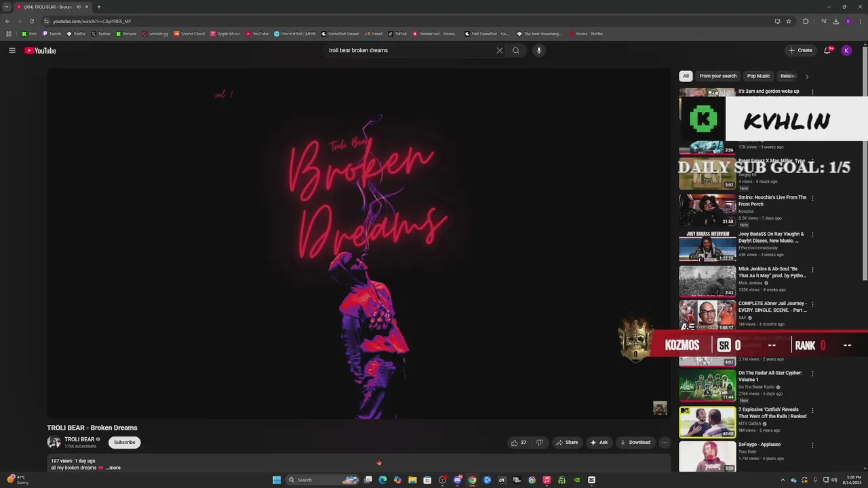Open options for On The Radar Cypher
The width and height of the screenshot is (868, 488).
point(812,373)
